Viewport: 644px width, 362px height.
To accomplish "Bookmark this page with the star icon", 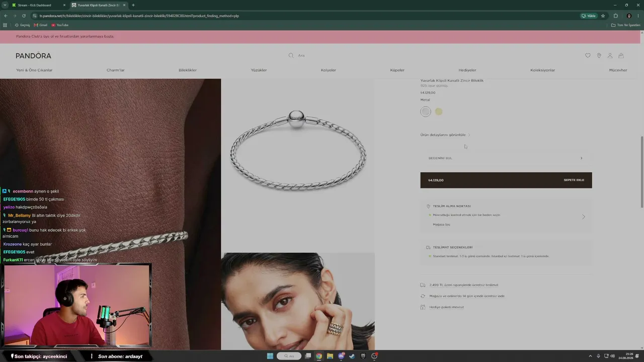I will [x=603, y=16].
